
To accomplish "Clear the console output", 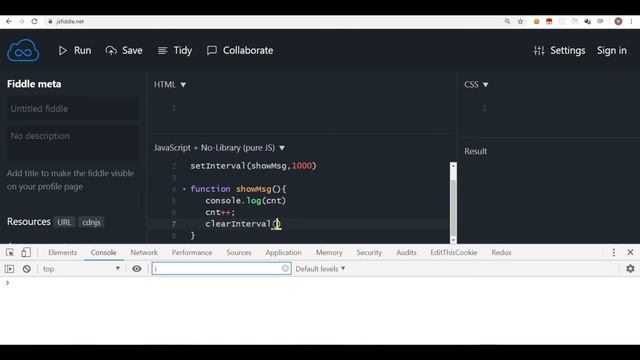I will point(27,269).
